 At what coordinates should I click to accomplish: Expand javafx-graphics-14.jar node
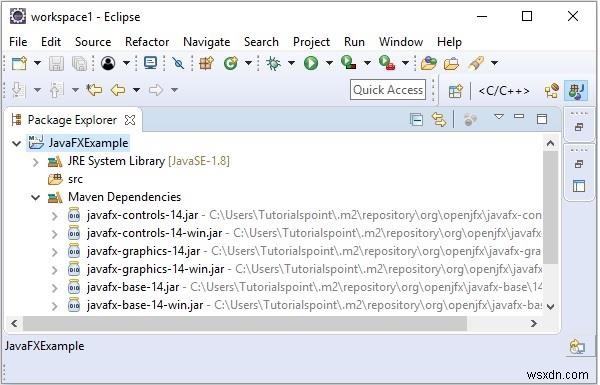[55, 252]
